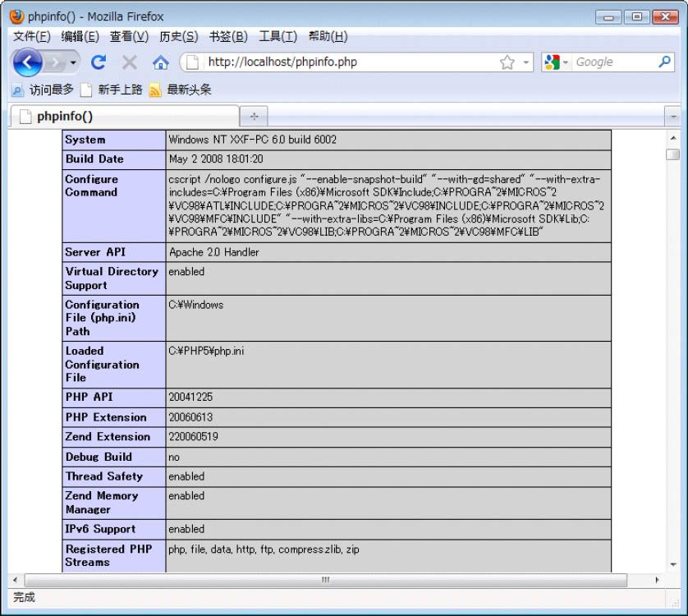Expand the search engine selector arrow
The height and width of the screenshot is (616, 688).
(566, 62)
